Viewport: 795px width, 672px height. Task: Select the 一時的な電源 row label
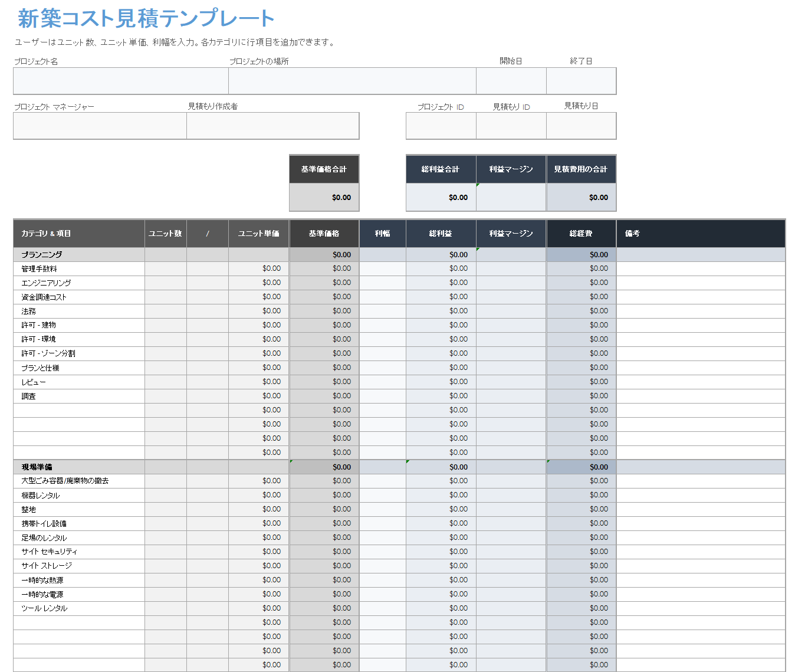42,595
